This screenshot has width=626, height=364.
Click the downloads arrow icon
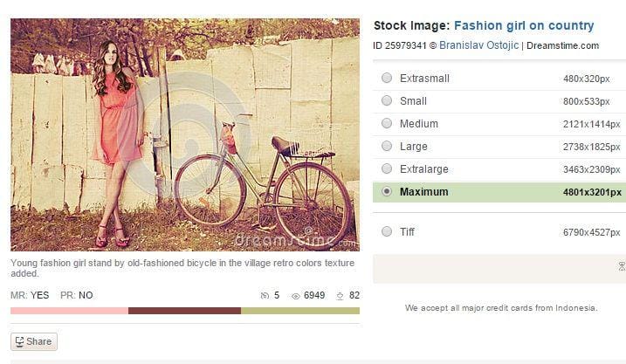coord(340,296)
